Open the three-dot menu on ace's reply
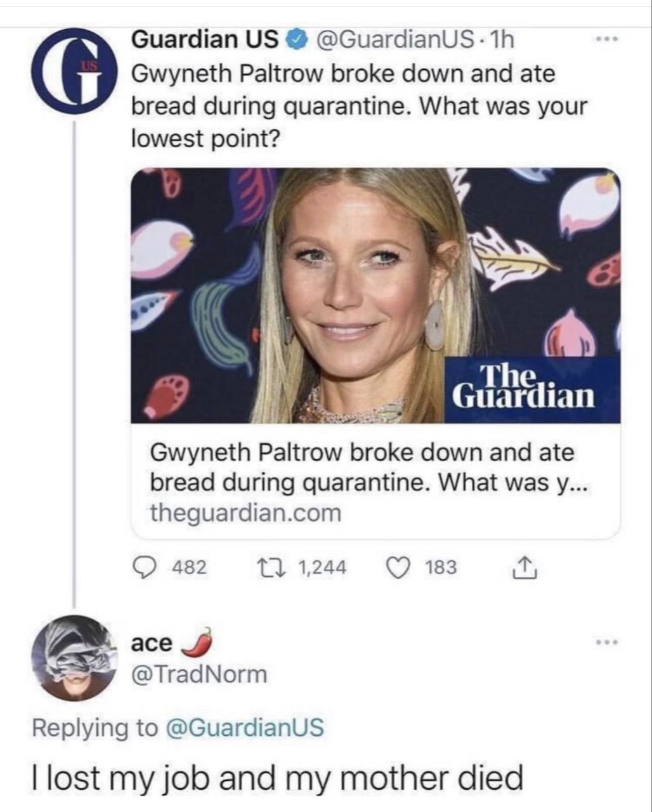Viewport: 652px width, 812px height. coord(607,643)
